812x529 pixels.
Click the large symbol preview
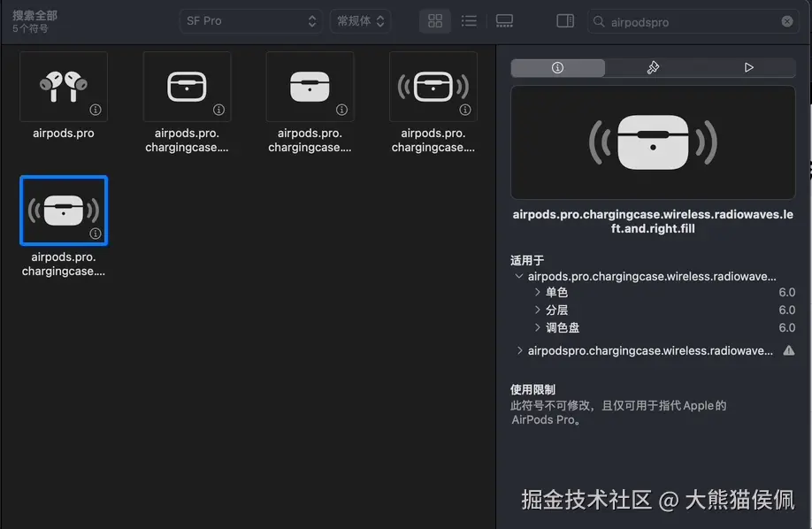(653, 142)
